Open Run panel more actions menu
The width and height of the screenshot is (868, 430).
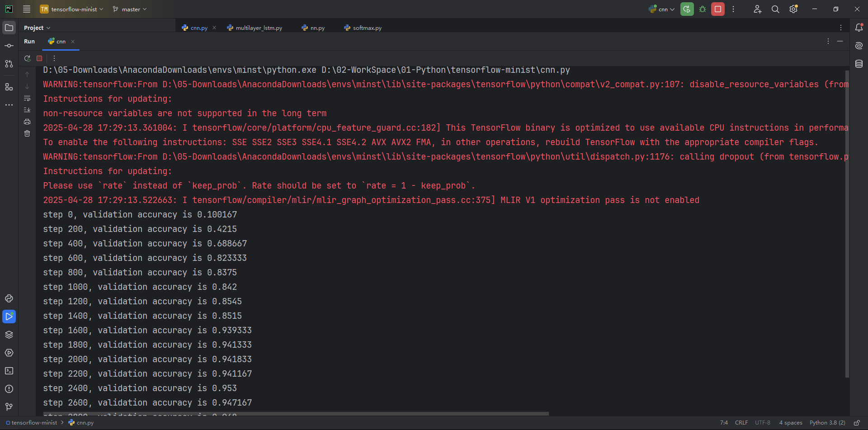[54, 58]
